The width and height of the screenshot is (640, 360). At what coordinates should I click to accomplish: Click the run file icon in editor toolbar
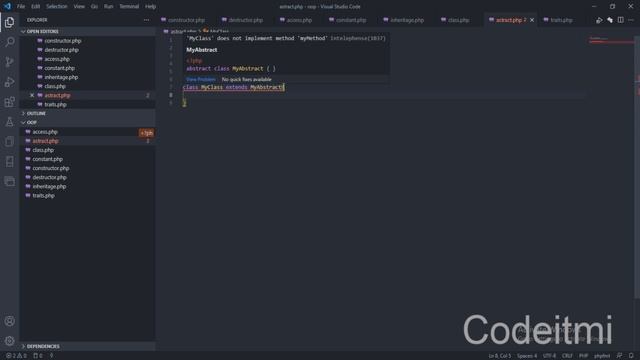tap(599, 20)
